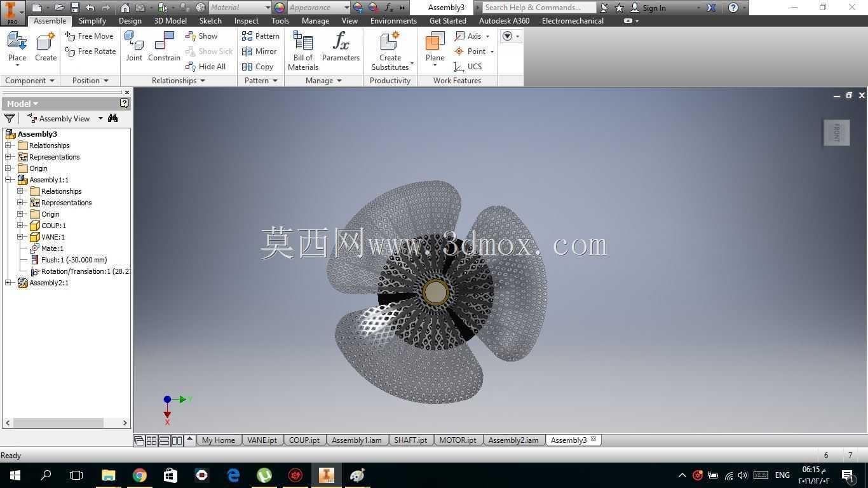Click the Undo arrow in quick access toolbar
868x488 pixels.
point(90,8)
